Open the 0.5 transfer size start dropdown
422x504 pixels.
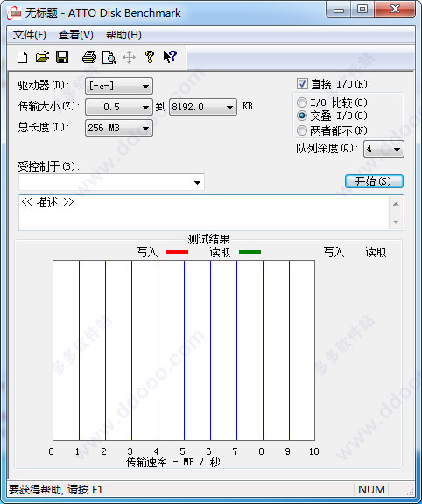tap(119, 107)
